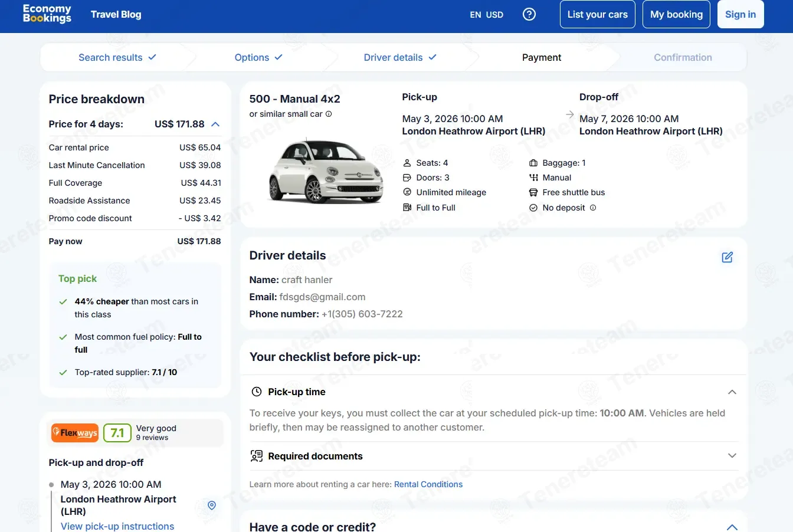Open View pick-up instructions link
Viewport: 793px width, 532px height.
(x=117, y=526)
